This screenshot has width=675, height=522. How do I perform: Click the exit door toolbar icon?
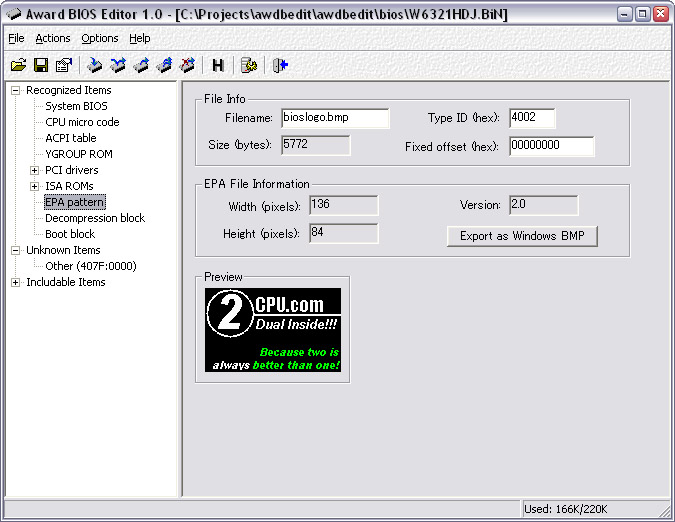click(x=281, y=66)
